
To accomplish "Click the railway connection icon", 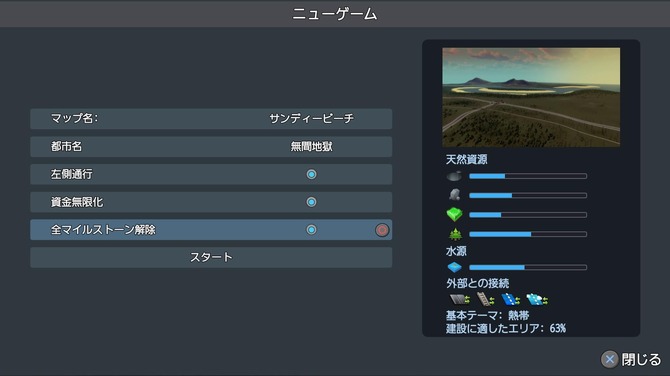I will tap(485, 299).
